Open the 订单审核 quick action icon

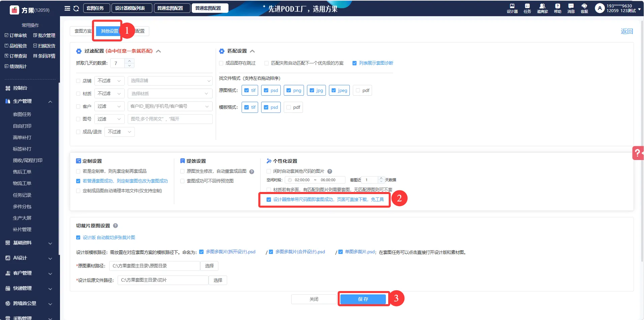pos(6,35)
